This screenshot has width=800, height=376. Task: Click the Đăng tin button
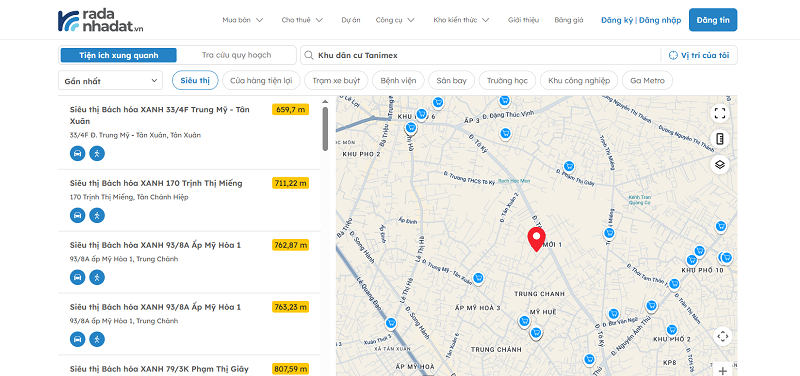[713, 20]
